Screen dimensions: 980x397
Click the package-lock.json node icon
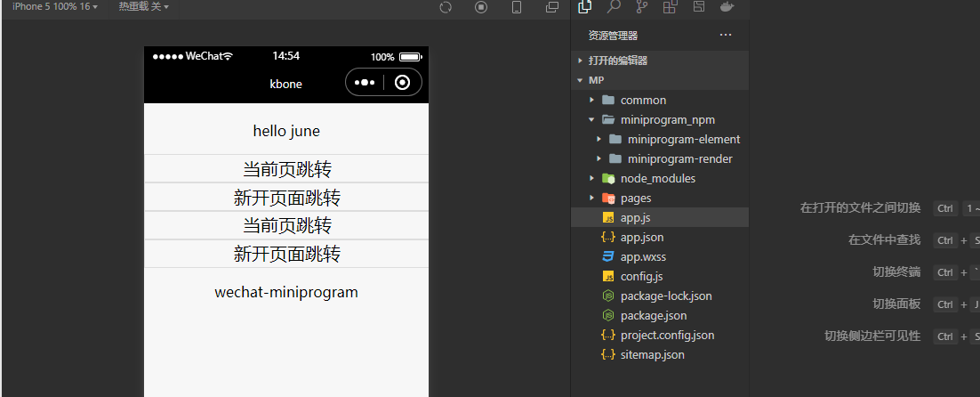pyautogui.click(x=607, y=296)
